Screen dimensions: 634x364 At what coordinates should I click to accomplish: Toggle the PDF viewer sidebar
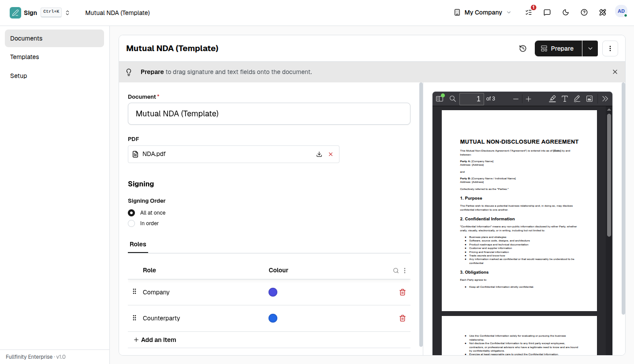[x=440, y=99]
